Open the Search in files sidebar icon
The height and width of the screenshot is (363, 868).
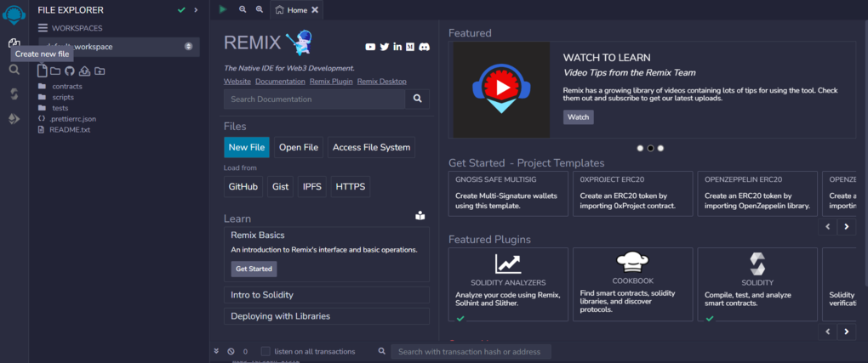[x=14, y=70]
